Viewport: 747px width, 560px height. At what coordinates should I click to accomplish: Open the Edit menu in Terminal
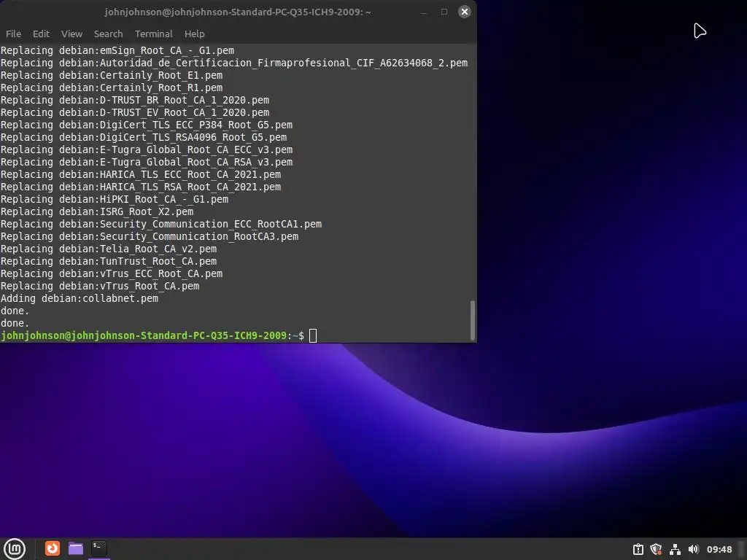coord(41,34)
